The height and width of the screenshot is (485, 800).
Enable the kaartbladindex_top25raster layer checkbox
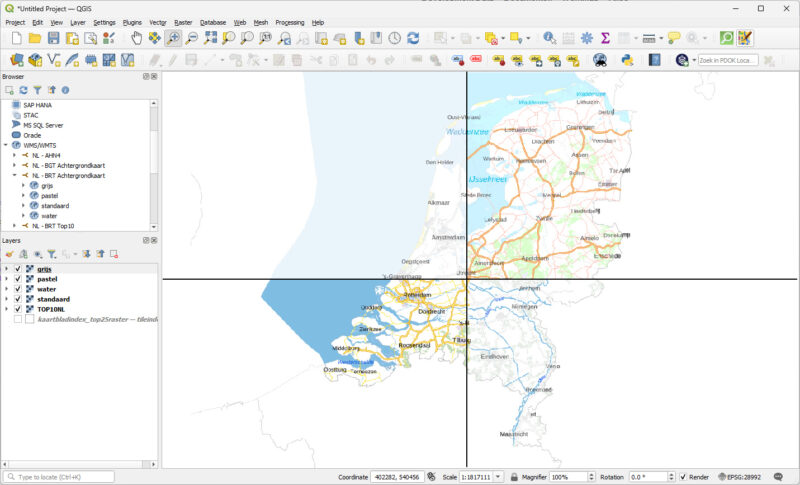pyautogui.click(x=18, y=319)
